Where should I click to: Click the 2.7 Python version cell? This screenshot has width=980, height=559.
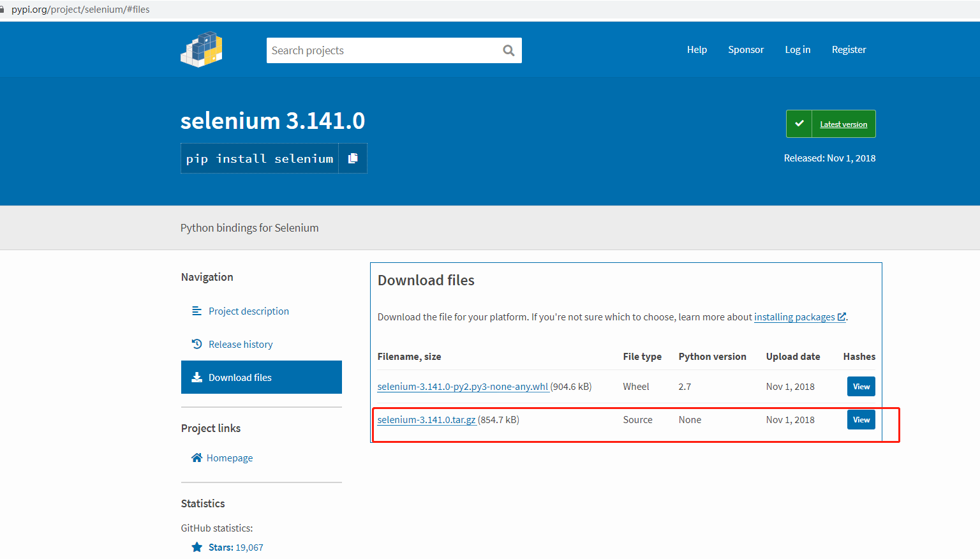685,387
